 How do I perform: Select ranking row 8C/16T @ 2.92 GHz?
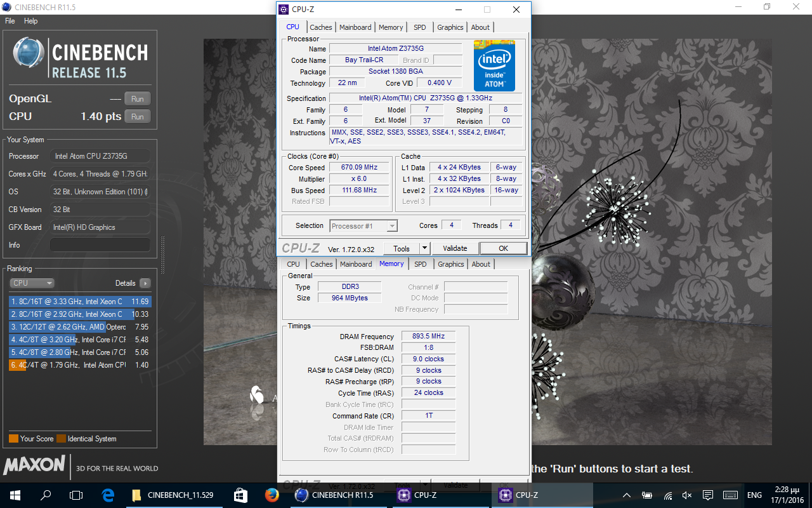click(x=80, y=314)
